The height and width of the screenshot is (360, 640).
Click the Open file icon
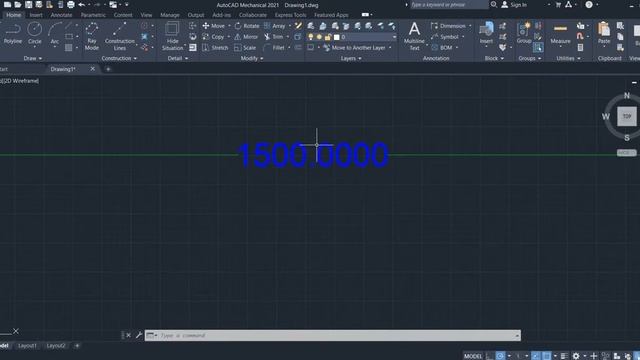point(18,4)
